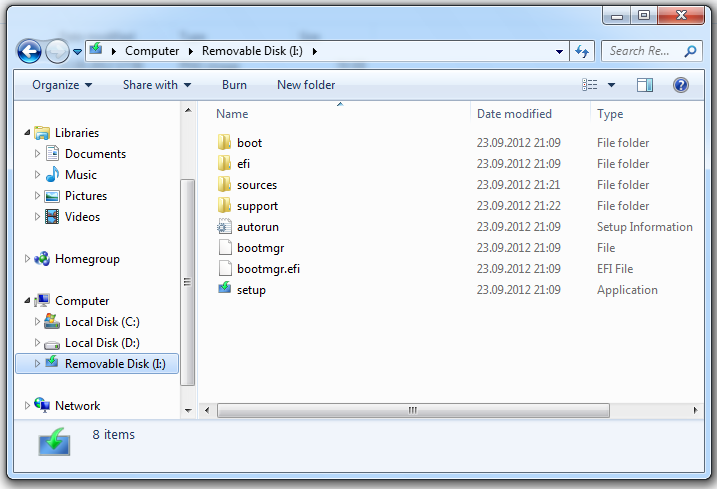Select the support folder icon
This screenshot has height=489, width=717.
point(225,205)
